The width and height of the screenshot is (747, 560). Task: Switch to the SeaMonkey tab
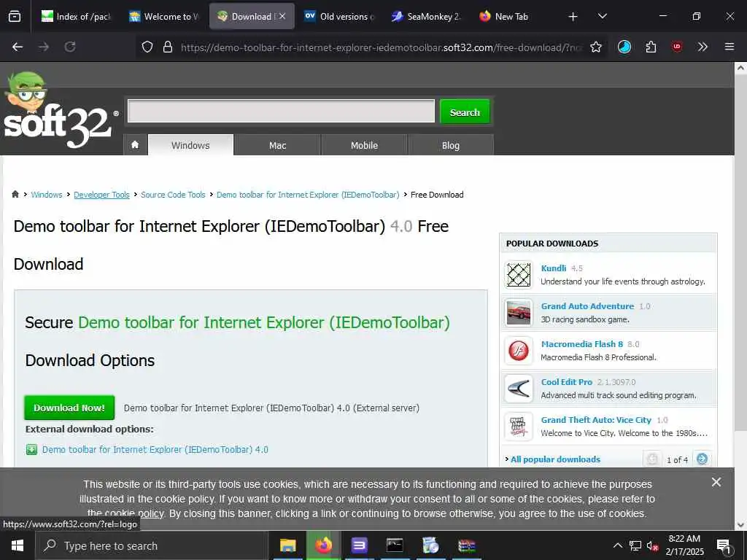click(426, 17)
